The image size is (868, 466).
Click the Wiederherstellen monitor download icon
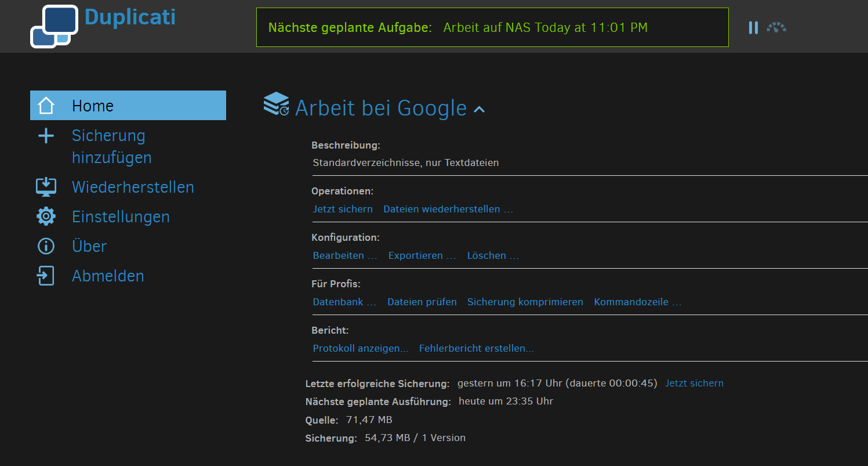pyautogui.click(x=46, y=187)
